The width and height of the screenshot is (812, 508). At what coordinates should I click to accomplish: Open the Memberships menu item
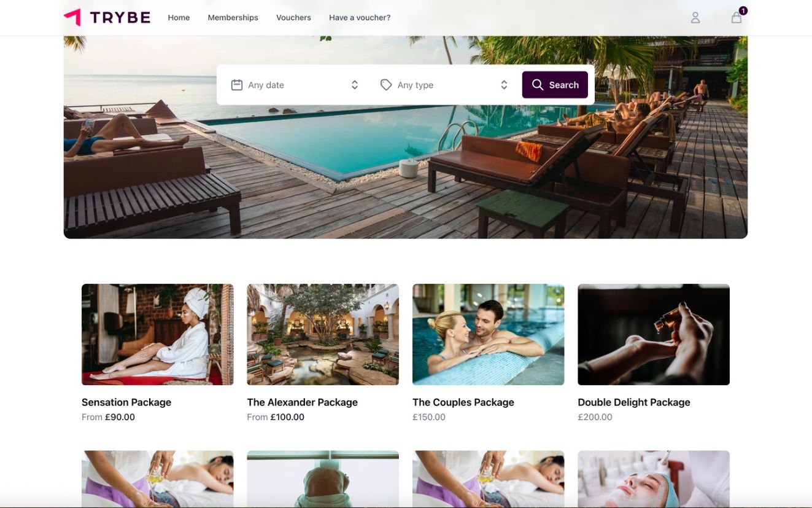pos(233,18)
